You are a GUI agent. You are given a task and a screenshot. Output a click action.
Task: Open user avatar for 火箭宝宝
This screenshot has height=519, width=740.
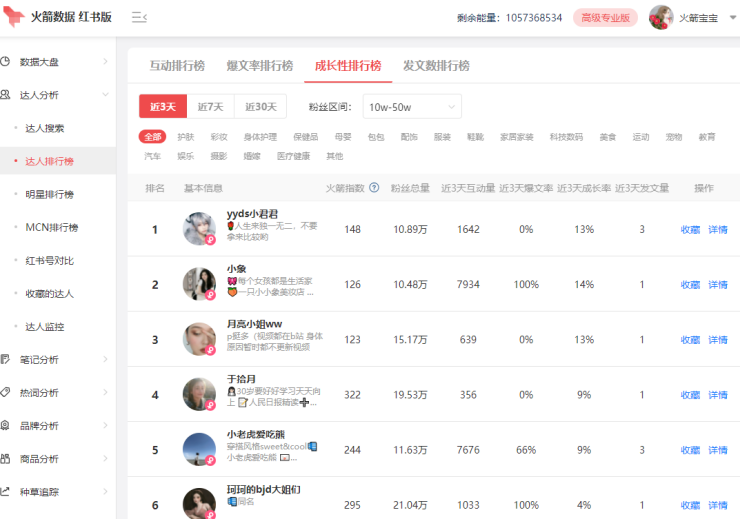(661, 18)
